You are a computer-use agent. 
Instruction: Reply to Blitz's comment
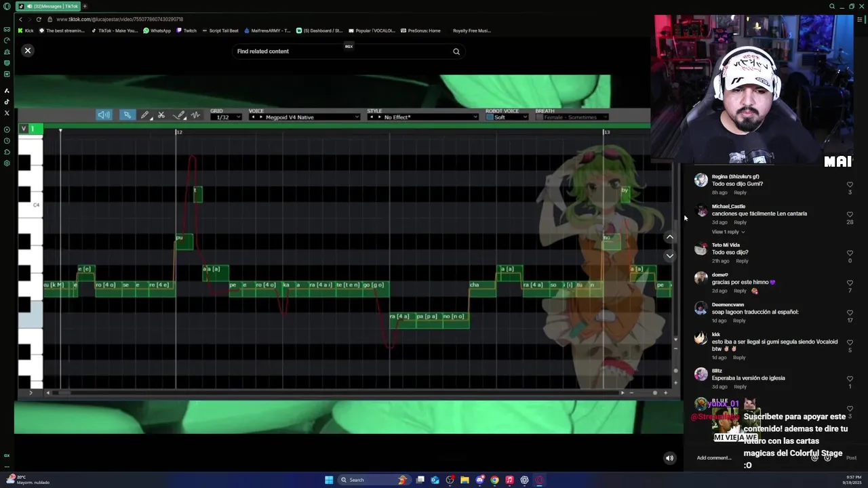[x=740, y=387]
